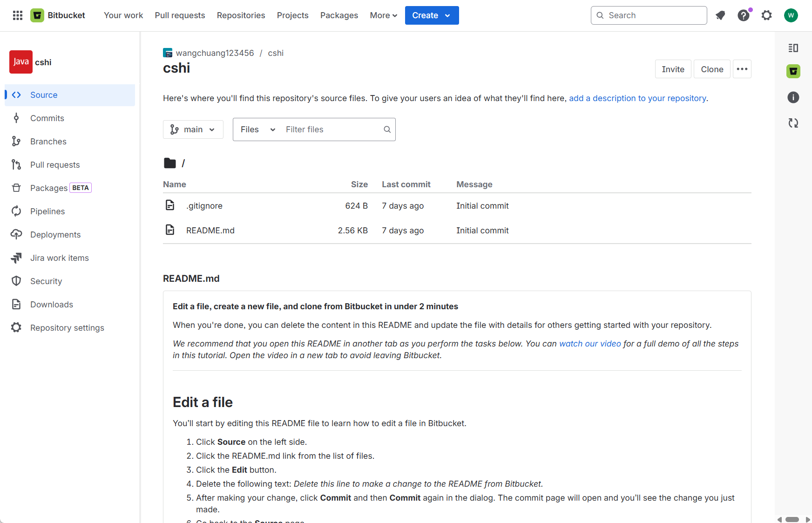Open the help question mark icon
The width and height of the screenshot is (812, 523).
(x=743, y=15)
